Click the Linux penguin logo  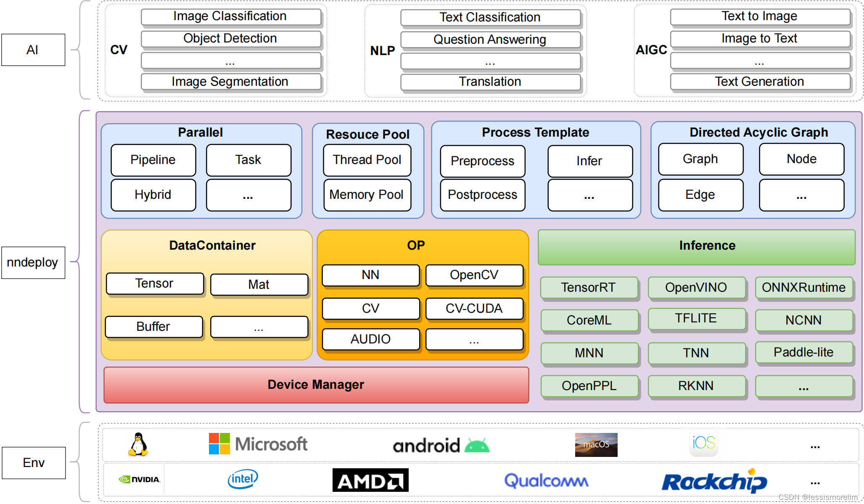coord(138,444)
